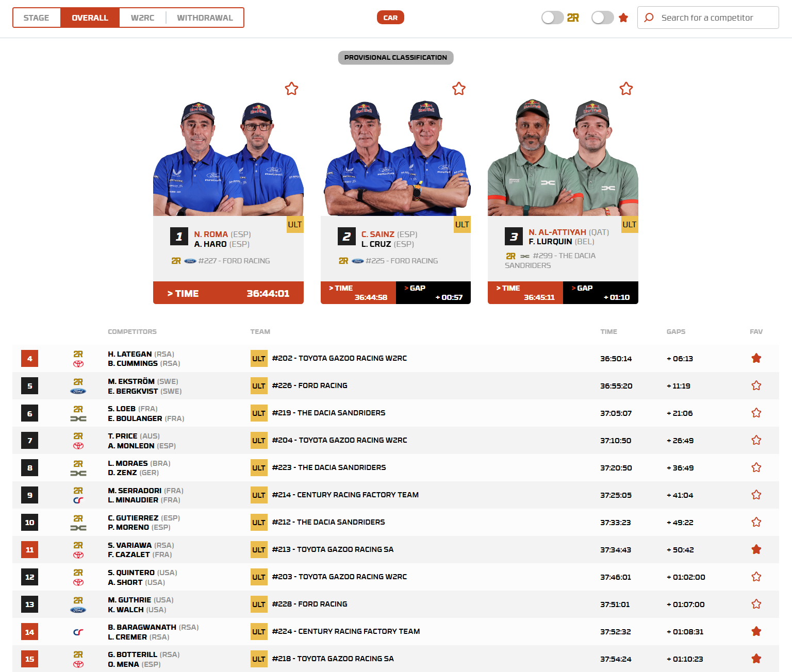Mark S. Loeb as favorite

pyautogui.click(x=756, y=413)
